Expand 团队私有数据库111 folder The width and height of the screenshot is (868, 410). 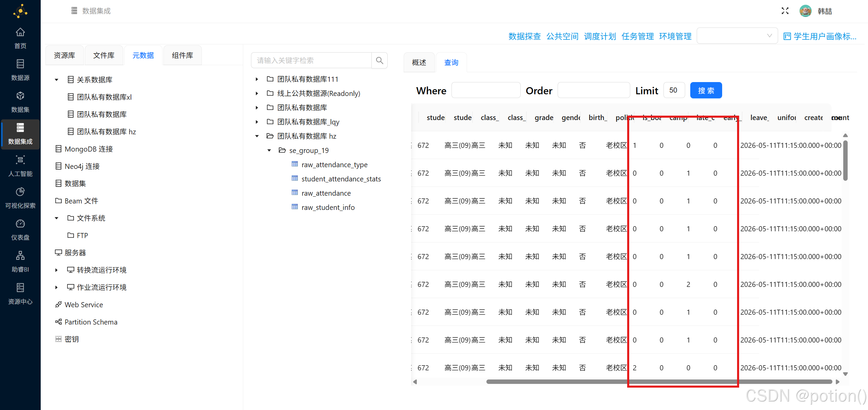pyautogui.click(x=257, y=79)
